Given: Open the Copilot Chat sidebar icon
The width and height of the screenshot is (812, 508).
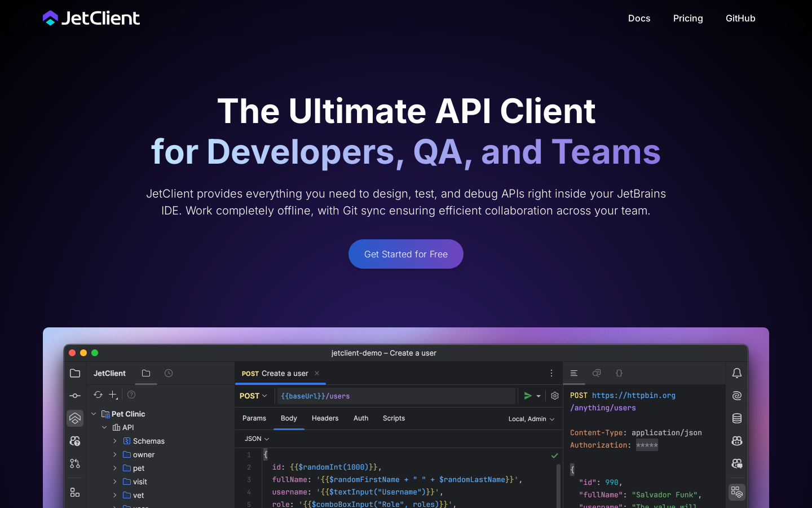Looking at the screenshot, I should (737, 463).
